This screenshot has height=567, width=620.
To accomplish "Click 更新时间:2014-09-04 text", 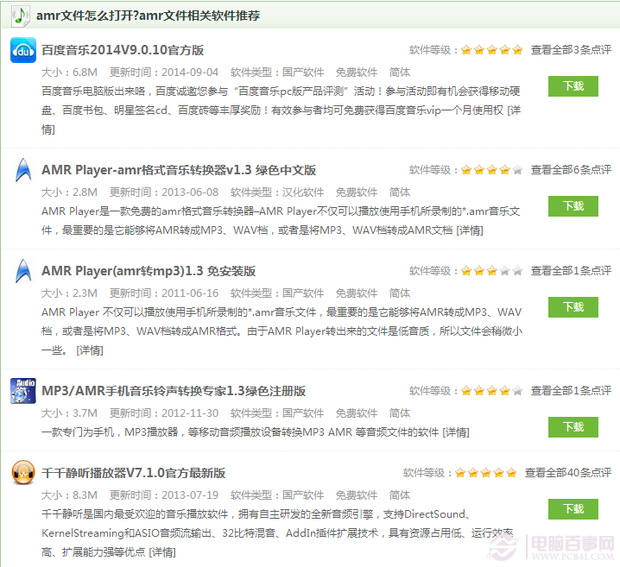I will coord(164,72).
